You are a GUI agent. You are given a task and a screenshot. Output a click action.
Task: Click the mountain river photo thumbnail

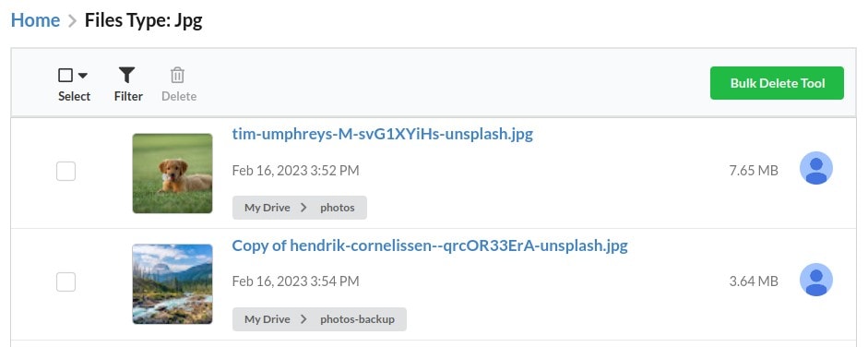click(x=172, y=284)
